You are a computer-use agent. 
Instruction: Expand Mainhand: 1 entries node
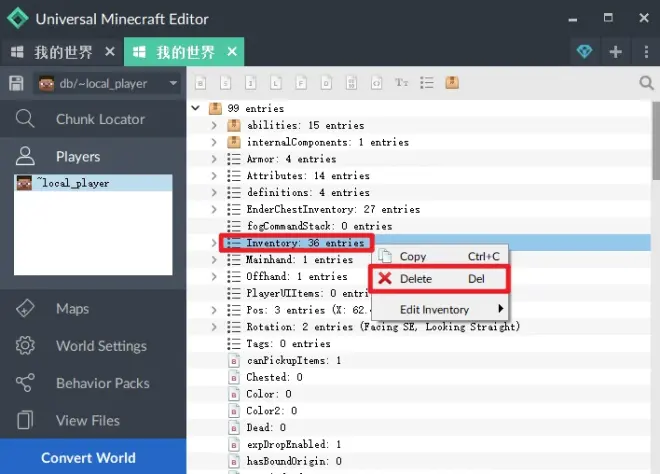click(214, 259)
